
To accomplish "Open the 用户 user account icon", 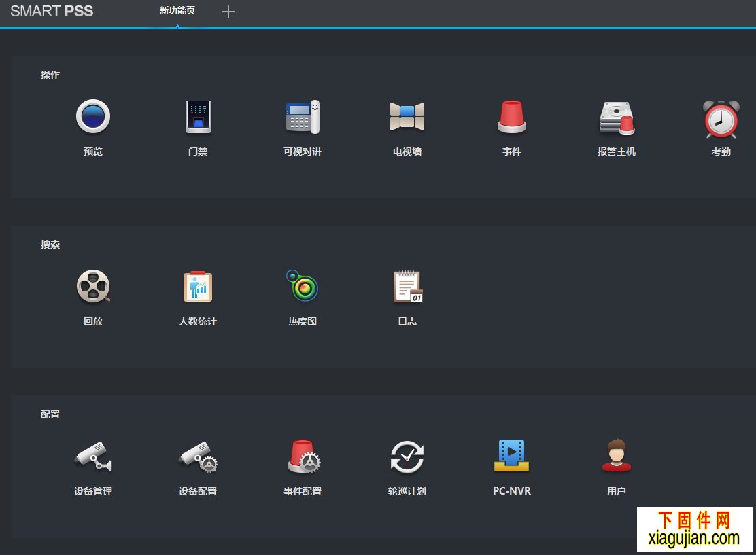I will (x=617, y=454).
